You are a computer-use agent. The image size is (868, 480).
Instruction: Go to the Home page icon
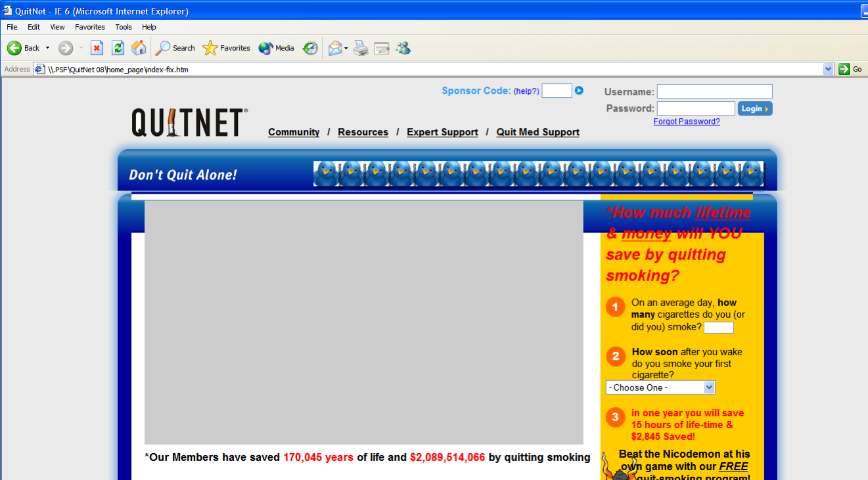tap(139, 48)
